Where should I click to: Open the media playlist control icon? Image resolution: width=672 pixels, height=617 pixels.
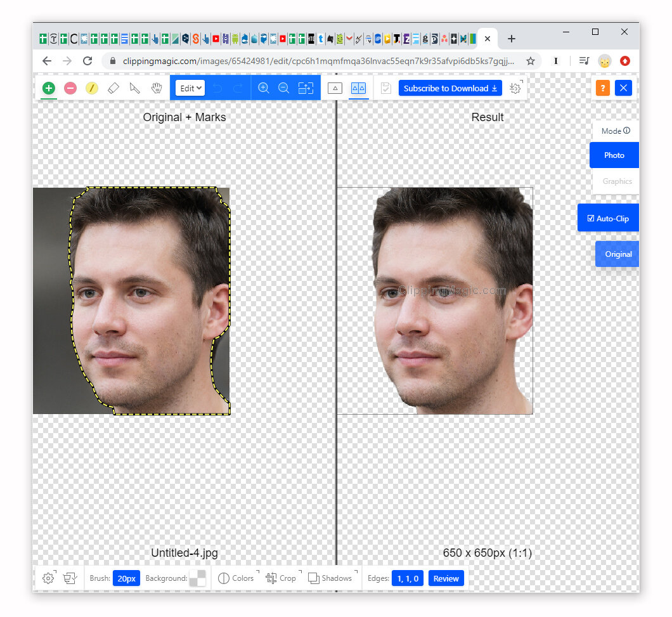point(584,61)
